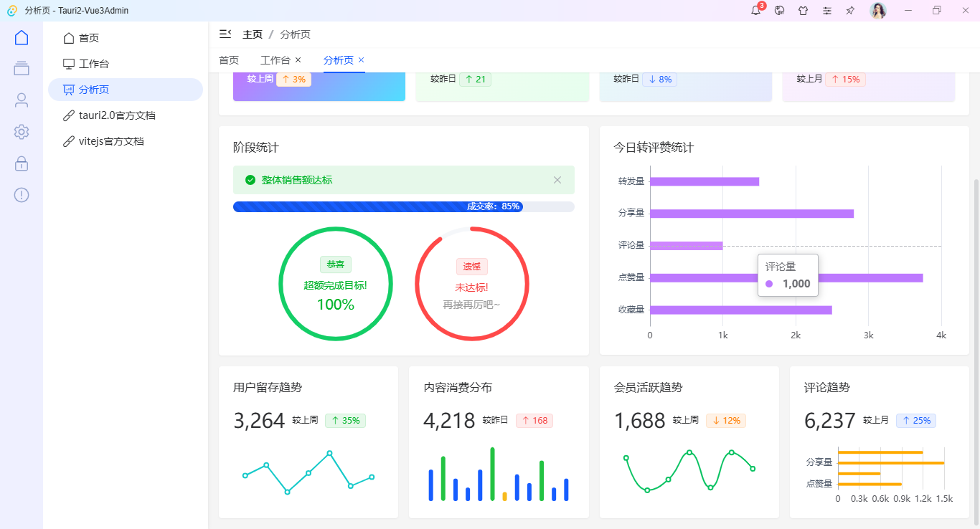Click the 4,218 value
Viewport: 980px width, 529px height.
[449, 421]
